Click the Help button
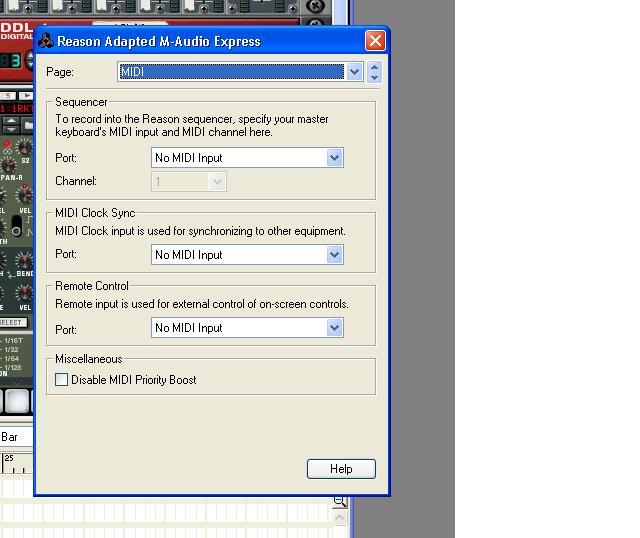Screen dimensions: 640x538 coord(341,469)
